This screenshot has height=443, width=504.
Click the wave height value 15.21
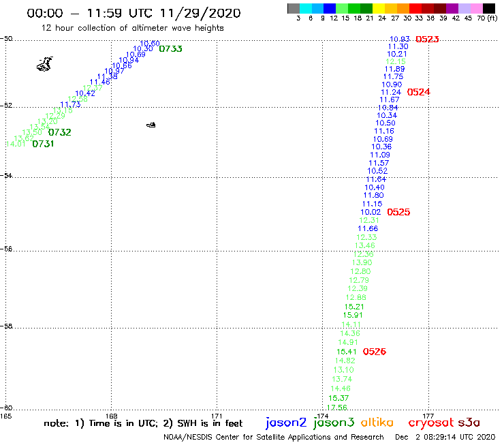point(354,307)
